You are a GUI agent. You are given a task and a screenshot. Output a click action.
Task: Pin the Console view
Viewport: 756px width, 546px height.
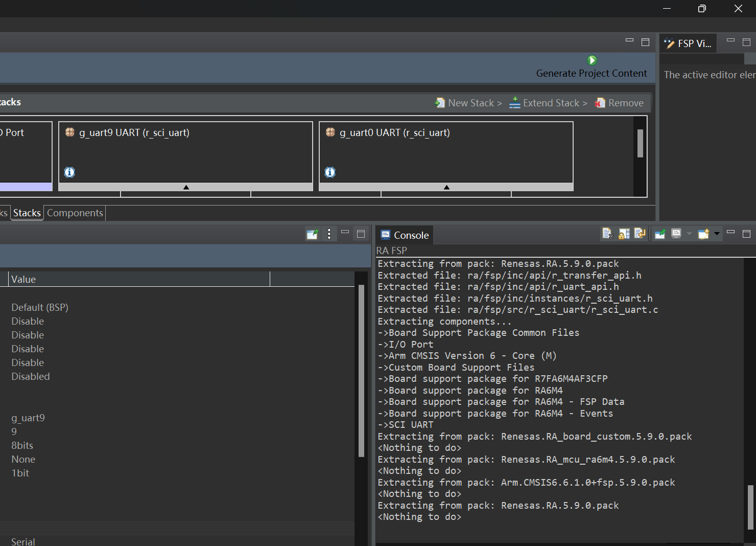click(660, 234)
